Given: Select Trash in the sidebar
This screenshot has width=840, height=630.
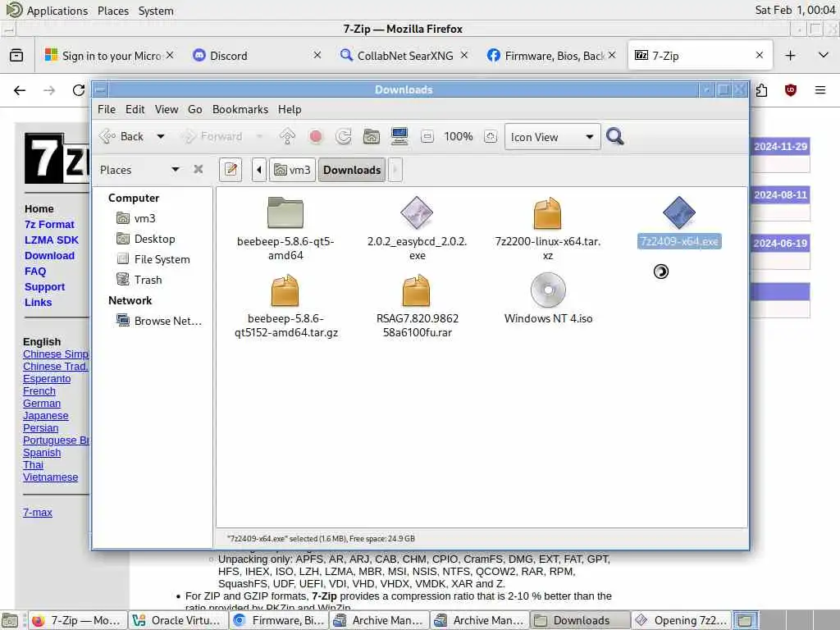Looking at the screenshot, I should coord(139,280).
